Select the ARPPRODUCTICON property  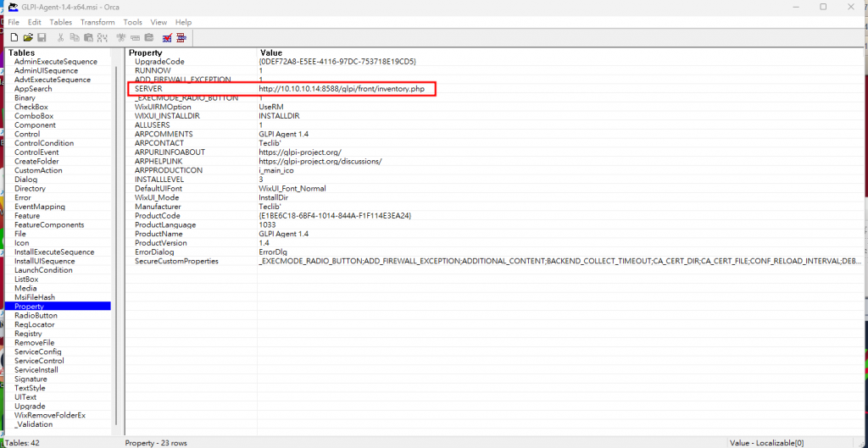169,170
